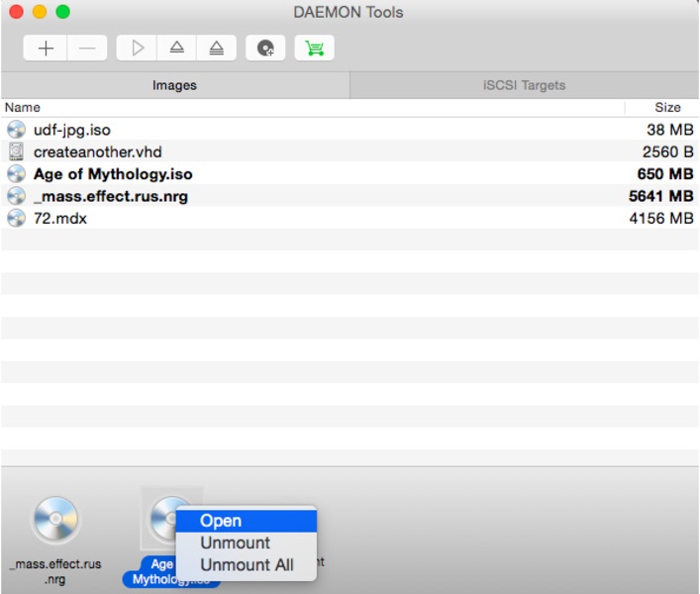Click disc icon beside udf-jpg.iso
This screenshot has width=700, height=594.
click(17, 130)
